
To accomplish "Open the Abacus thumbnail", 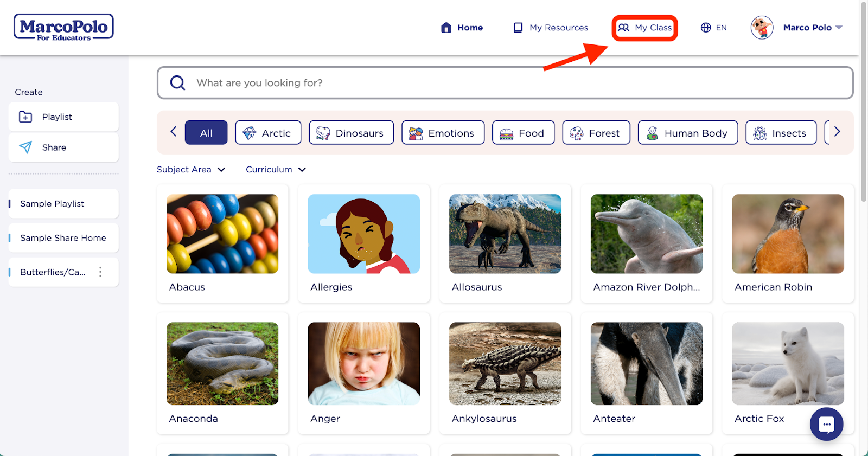I will pos(222,234).
